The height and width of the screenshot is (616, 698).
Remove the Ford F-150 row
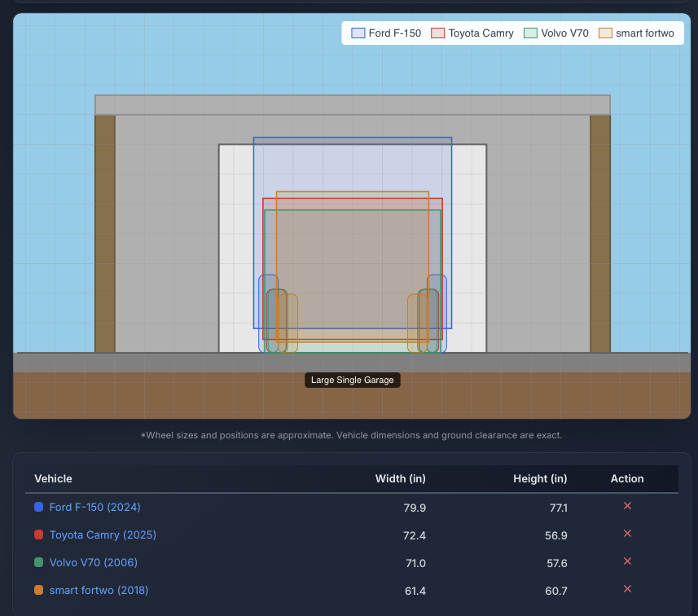pyautogui.click(x=627, y=506)
